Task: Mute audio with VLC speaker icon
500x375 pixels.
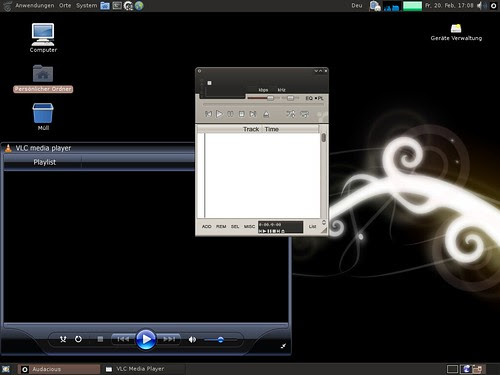Action: click(x=192, y=340)
